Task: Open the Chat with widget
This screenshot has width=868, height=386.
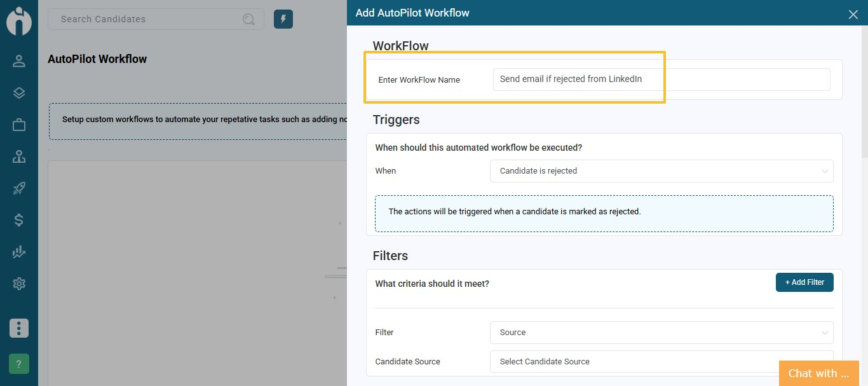Action: tap(819, 373)
